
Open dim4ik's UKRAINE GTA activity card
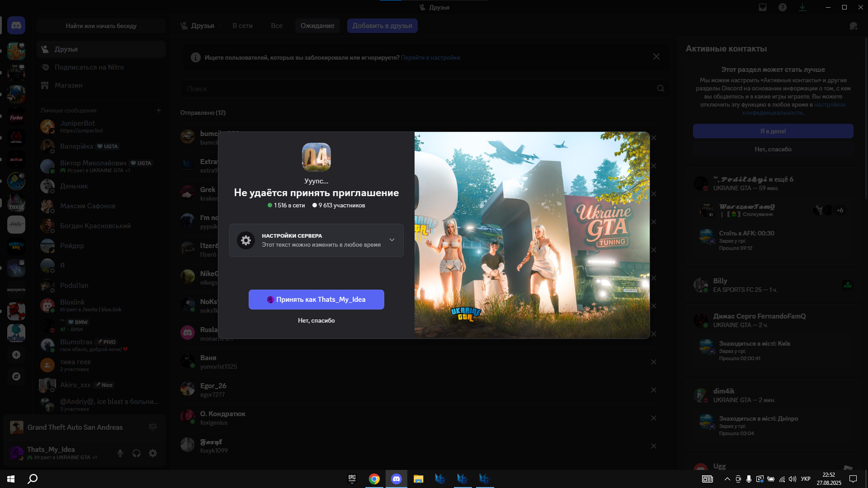tap(773, 415)
